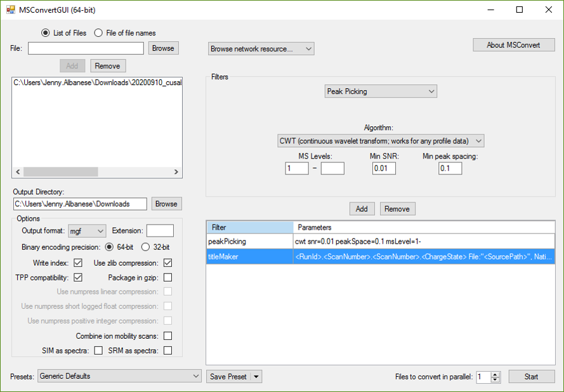Click the Filter column header

point(250,227)
